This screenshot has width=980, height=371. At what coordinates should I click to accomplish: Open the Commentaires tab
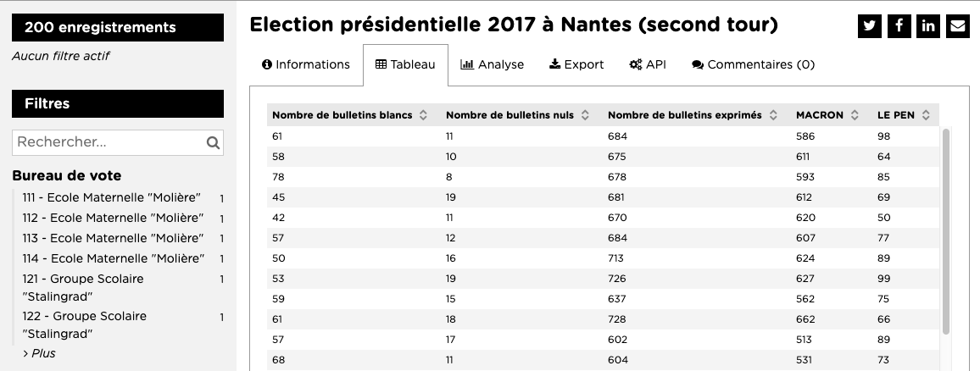pos(753,64)
